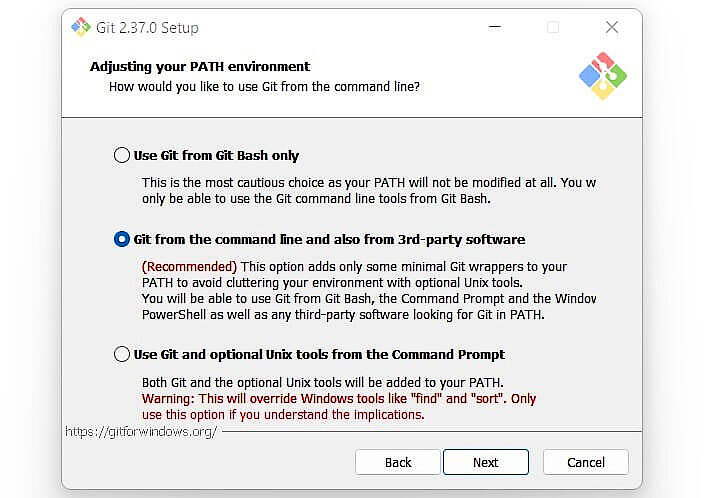Click the 'How would you like to use Git' subheading
This screenshot has height=498, width=710.
pyautogui.click(x=264, y=87)
